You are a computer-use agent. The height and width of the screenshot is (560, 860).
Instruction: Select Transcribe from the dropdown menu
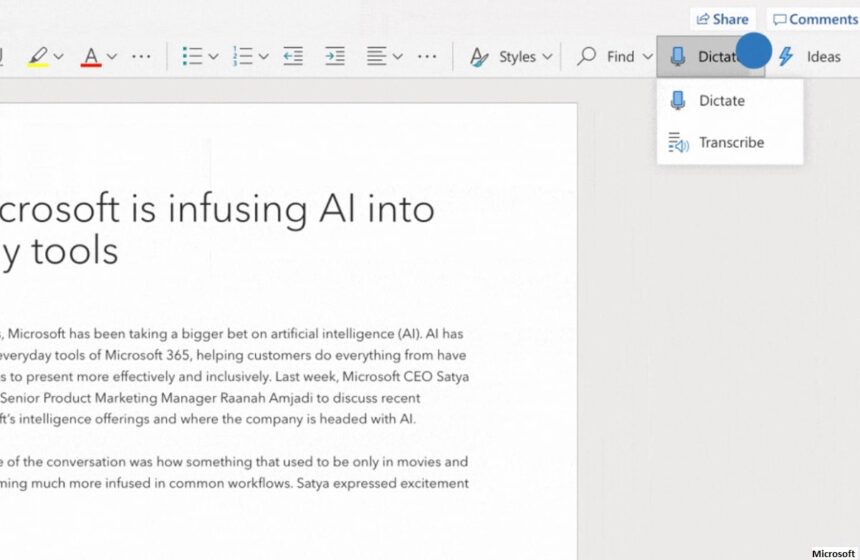click(x=730, y=143)
